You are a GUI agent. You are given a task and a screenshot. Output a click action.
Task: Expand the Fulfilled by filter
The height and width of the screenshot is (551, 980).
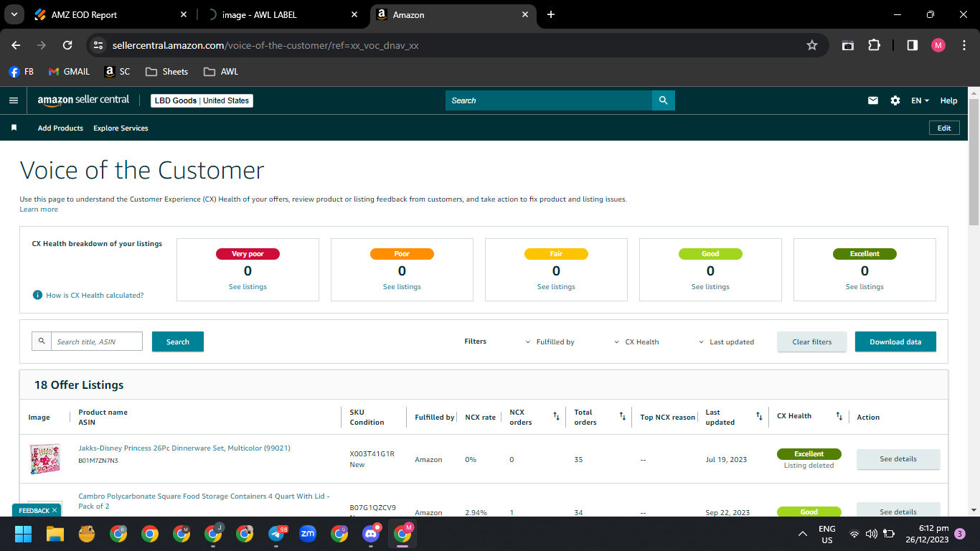click(x=550, y=342)
